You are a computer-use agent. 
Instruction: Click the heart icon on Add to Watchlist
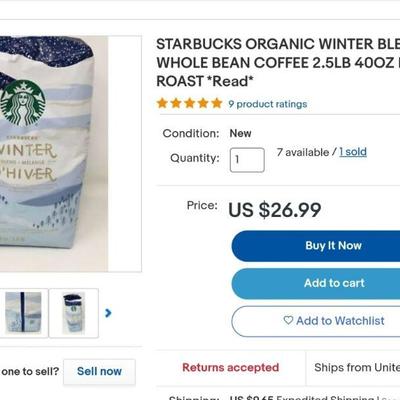(288, 320)
